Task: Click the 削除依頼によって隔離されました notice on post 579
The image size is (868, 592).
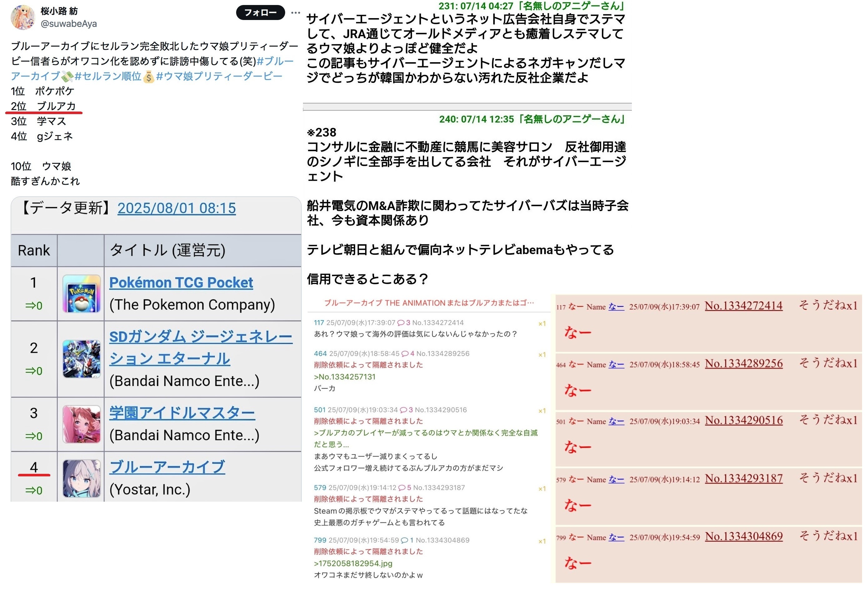Action: pos(368,499)
